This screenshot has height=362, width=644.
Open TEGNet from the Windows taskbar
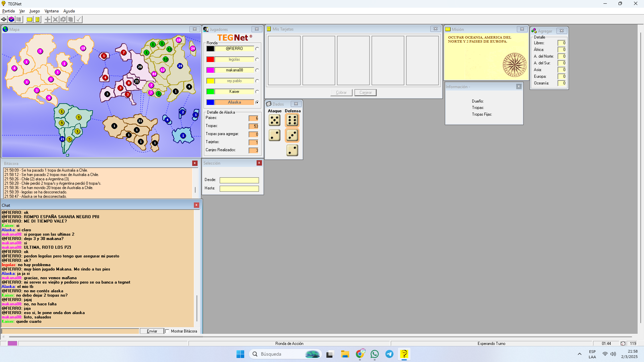(404, 354)
